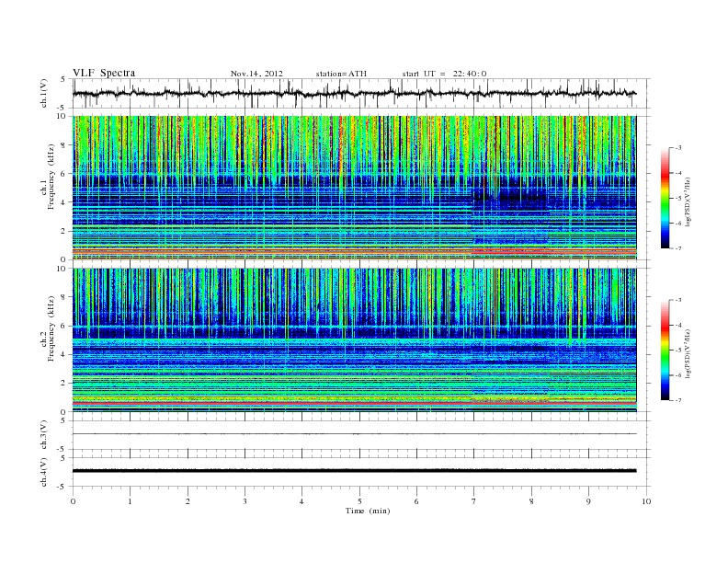Click the 'Time (min)' x-axis label
The image size is (728, 563).
[368, 511]
